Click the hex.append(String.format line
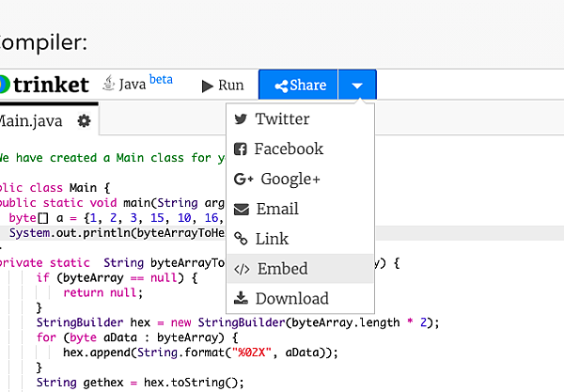This screenshot has height=392, width=564. pyautogui.click(x=200, y=353)
